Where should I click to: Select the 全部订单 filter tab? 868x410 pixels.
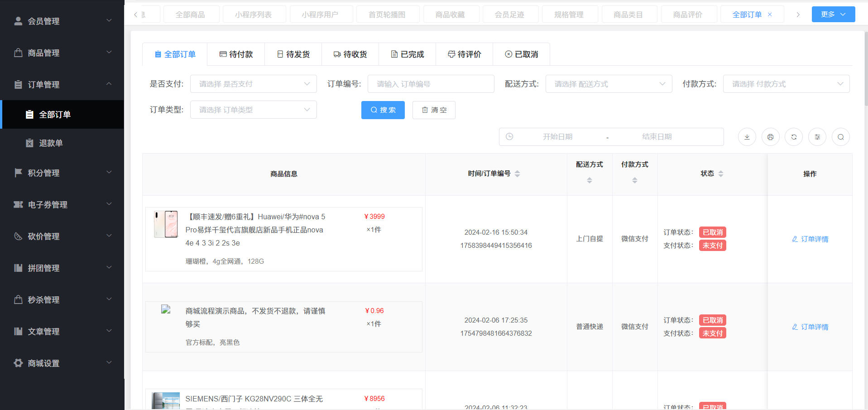[x=175, y=54]
